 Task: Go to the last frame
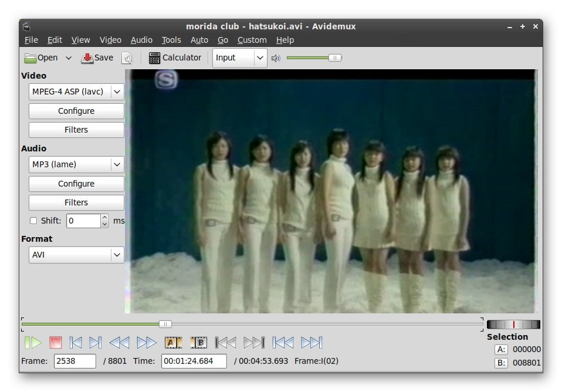click(x=312, y=343)
